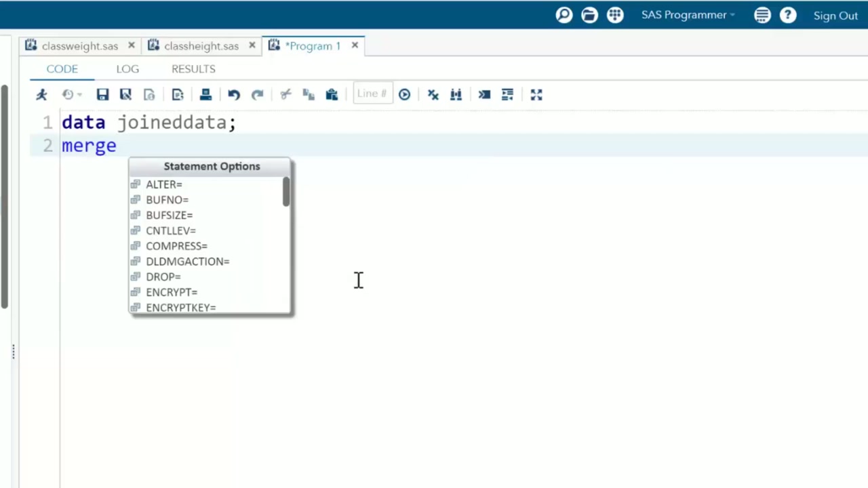This screenshot has width=868, height=488.
Task: Open Find and Replace with the binoculars icon
Action: (x=456, y=95)
